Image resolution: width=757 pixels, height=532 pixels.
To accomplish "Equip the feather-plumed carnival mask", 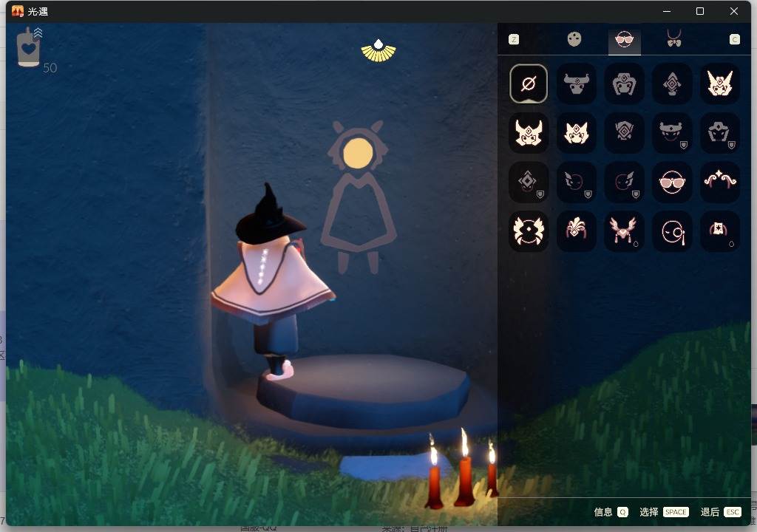I will [577, 231].
